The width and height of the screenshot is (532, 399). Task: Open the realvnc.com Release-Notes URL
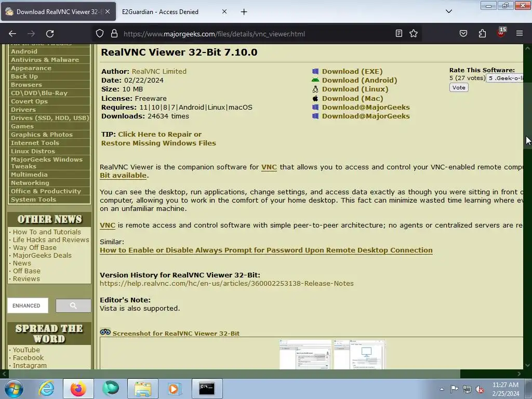pos(227,284)
